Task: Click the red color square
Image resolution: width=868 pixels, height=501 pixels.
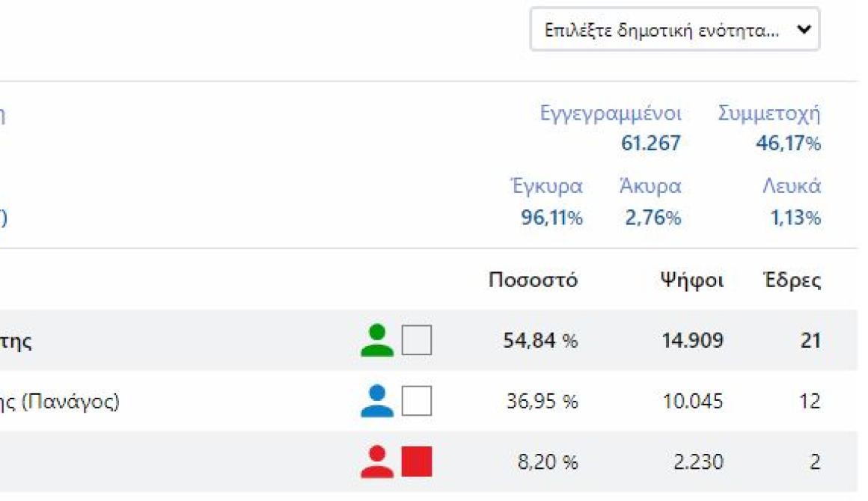Action: 417,462
